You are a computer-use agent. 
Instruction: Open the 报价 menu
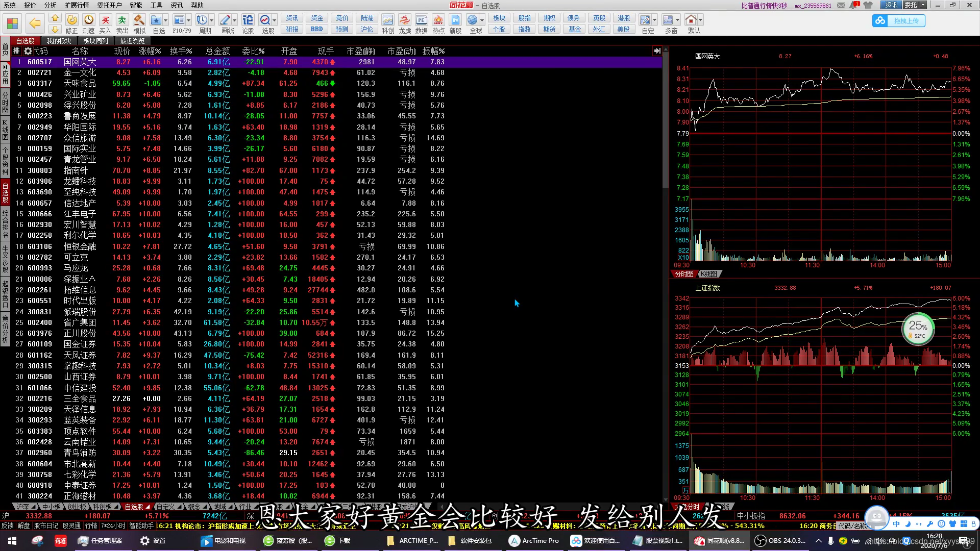tap(30, 5)
